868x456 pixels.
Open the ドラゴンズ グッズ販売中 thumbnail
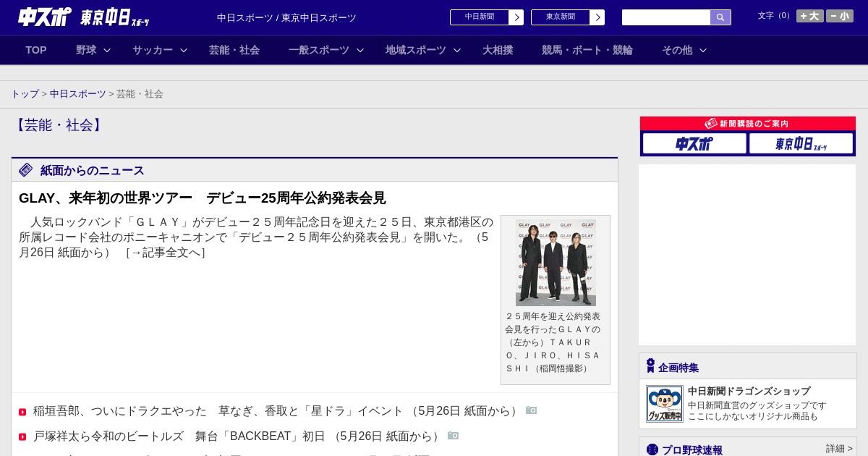(x=664, y=404)
